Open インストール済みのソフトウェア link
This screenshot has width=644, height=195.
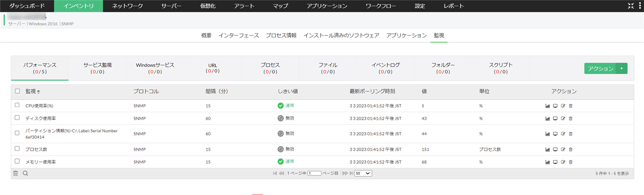[341, 35]
